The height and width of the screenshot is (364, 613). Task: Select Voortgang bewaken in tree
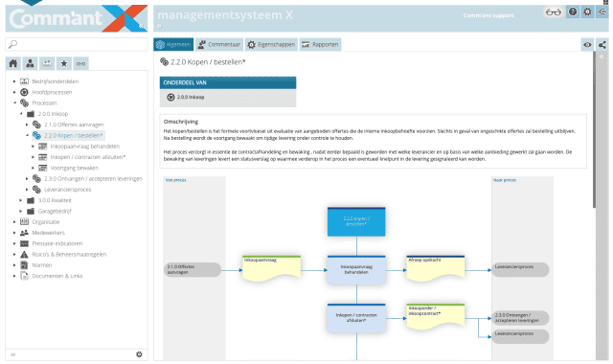pyautogui.click(x=75, y=169)
